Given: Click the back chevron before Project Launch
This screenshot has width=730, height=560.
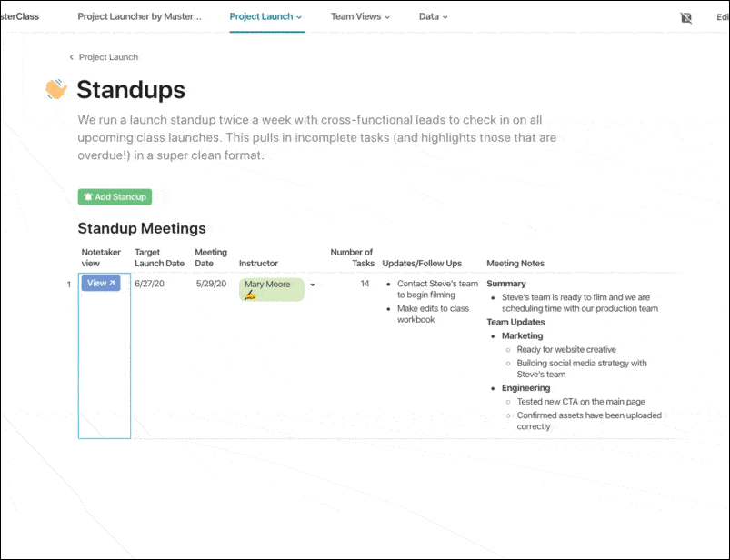Looking at the screenshot, I should click(x=72, y=57).
